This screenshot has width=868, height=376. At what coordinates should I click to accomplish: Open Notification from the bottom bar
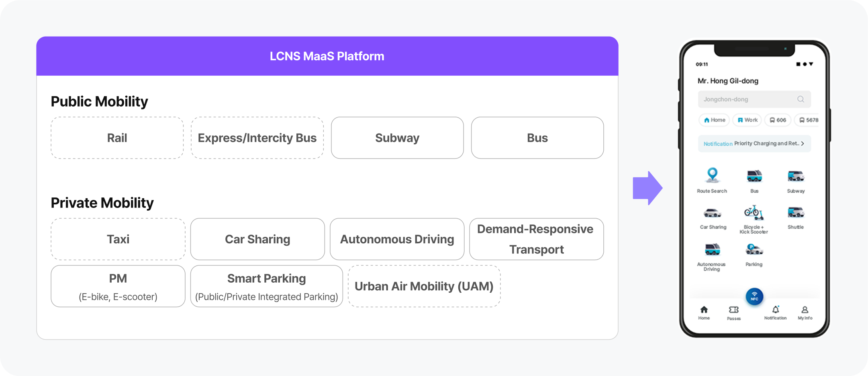click(776, 312)
